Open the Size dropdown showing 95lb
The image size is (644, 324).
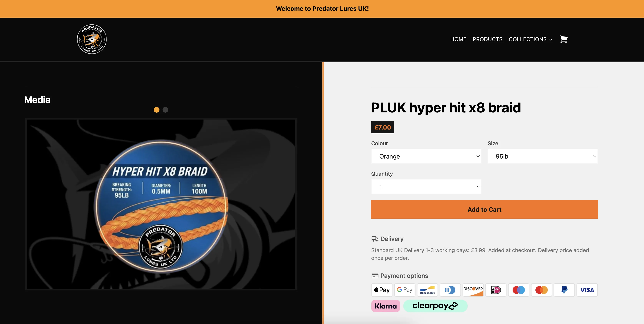point(543,156)
